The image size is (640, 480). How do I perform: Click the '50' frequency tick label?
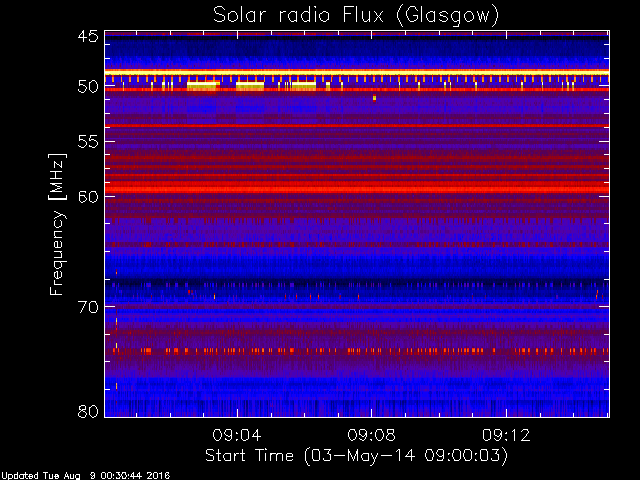(88, 87)
